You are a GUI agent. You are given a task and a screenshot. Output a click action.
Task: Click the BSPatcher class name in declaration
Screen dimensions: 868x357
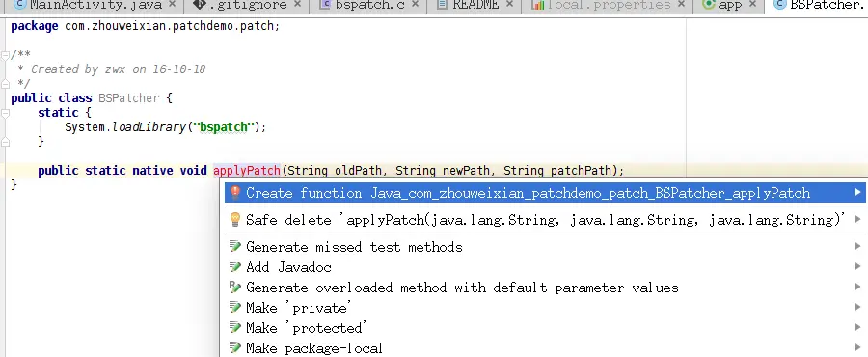coord(129,98)
